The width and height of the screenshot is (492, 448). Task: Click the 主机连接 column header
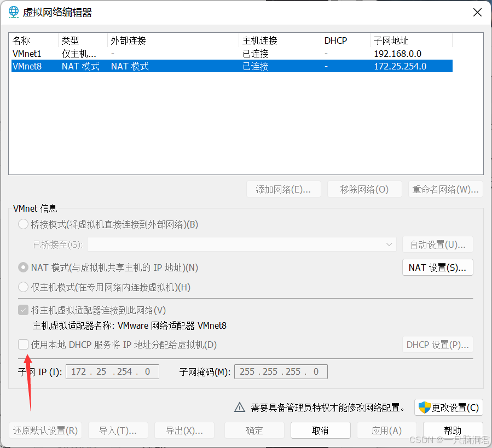[x=280, y=40]
